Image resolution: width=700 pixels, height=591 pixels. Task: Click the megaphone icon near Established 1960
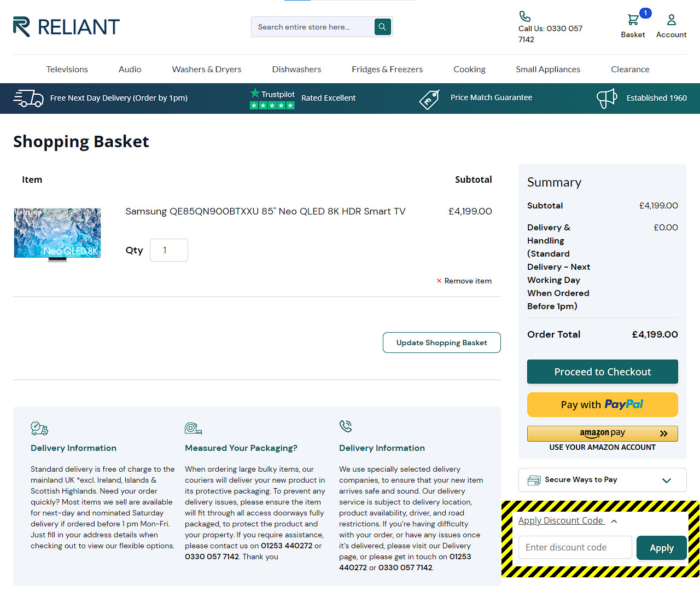coord(606,99)
